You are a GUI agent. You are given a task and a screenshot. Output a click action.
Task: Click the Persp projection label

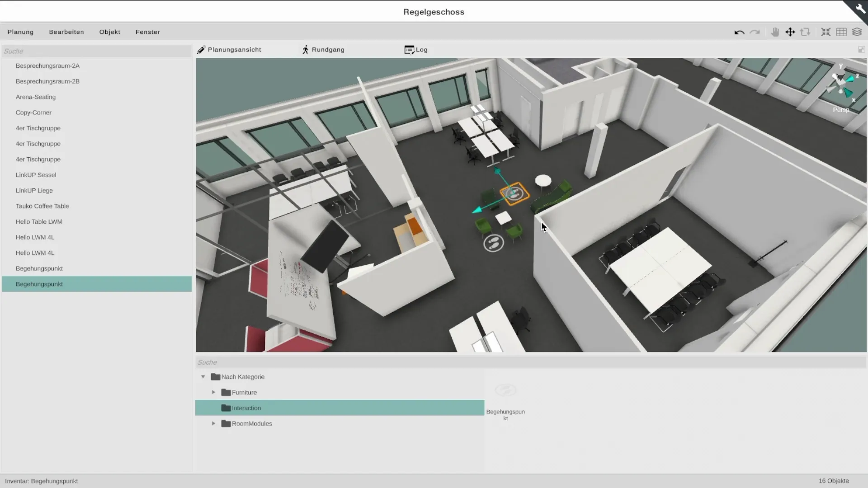[x=841, y=110]
